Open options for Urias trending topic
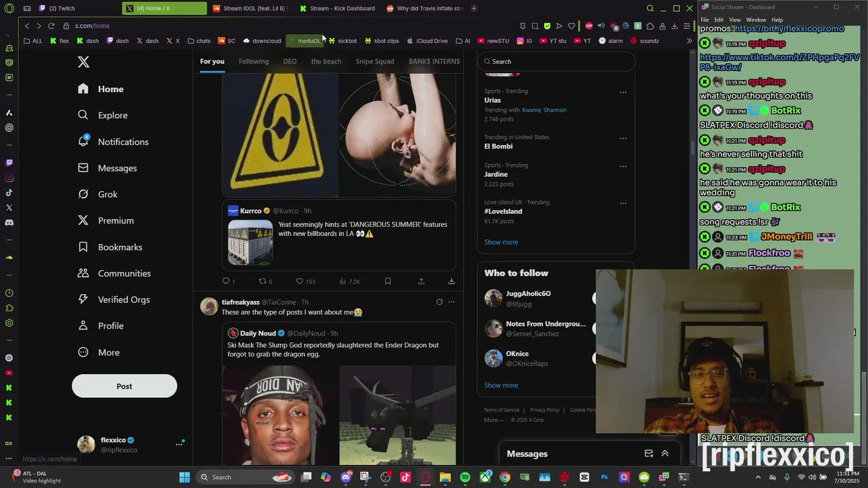 (623, 92)
